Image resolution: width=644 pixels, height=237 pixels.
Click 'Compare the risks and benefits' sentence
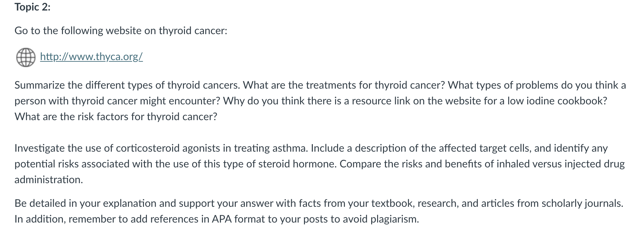[x=482, y=164]
